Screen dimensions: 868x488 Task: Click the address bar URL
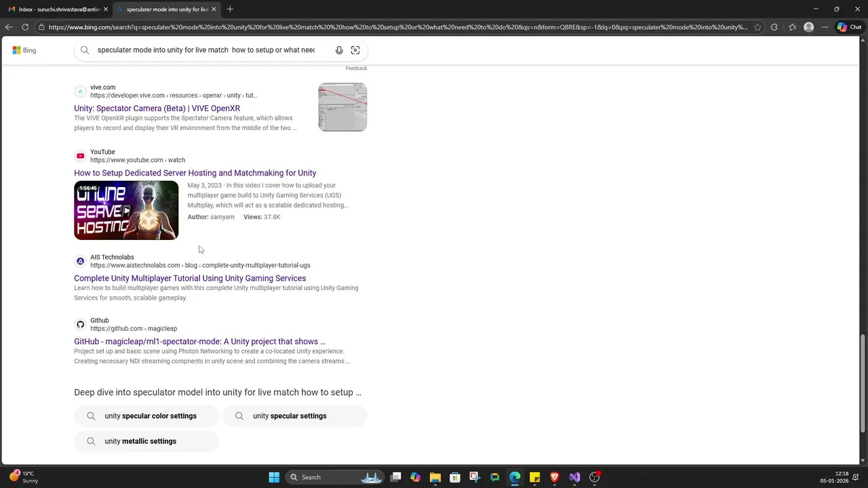[397, 27]
